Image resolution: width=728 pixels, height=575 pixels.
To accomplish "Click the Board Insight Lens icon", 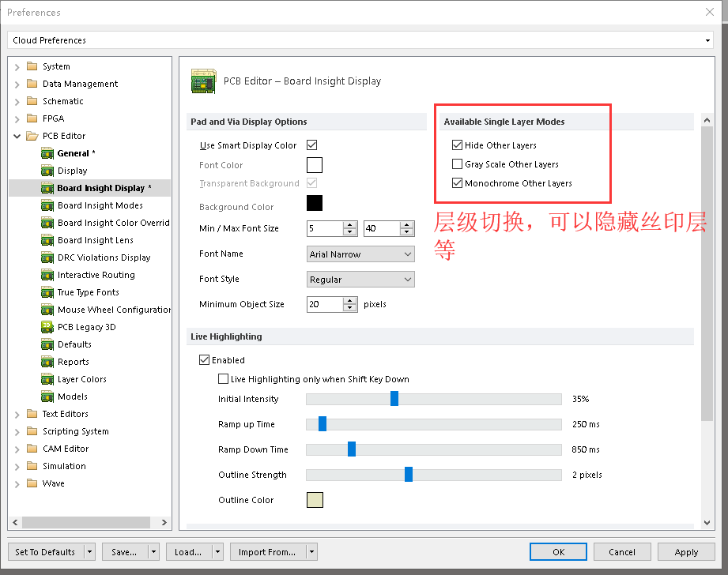I will (x=47, y=240).
